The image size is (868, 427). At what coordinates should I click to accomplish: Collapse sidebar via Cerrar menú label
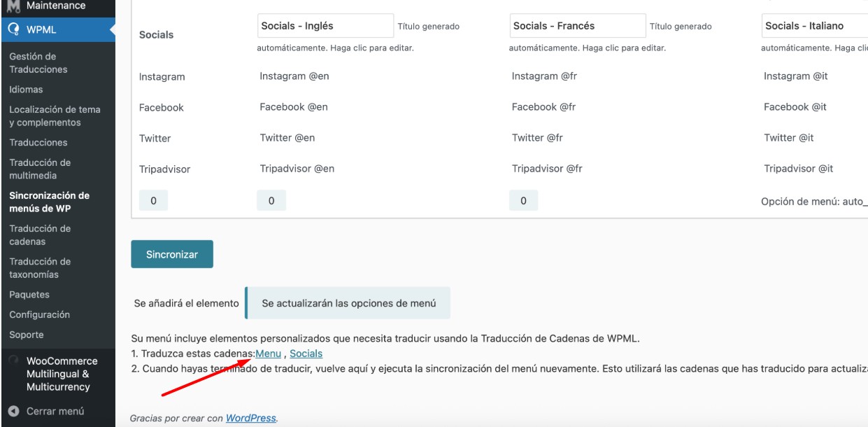55,412
